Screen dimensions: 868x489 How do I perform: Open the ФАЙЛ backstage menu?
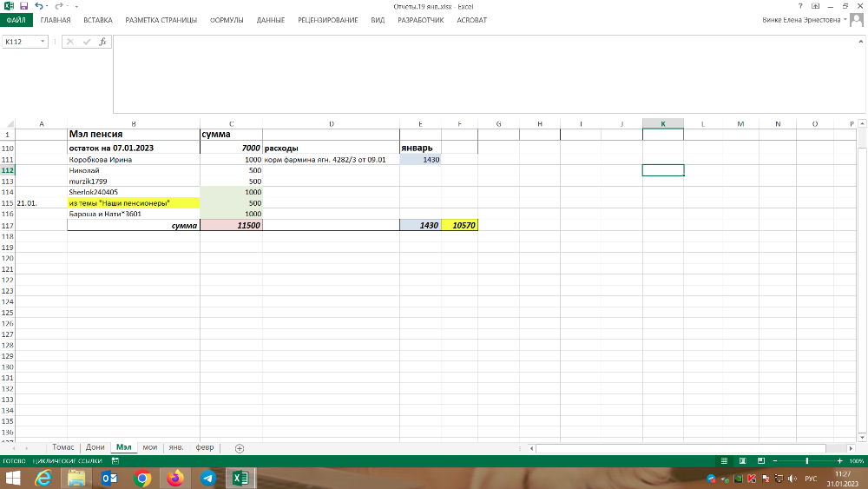point(16,20)
